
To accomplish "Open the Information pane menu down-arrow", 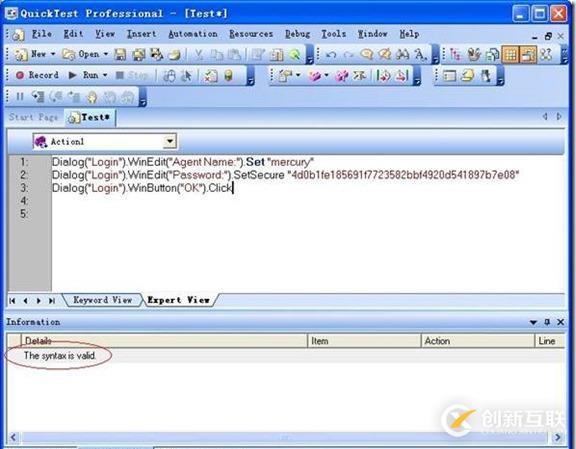I will point(533,322).
